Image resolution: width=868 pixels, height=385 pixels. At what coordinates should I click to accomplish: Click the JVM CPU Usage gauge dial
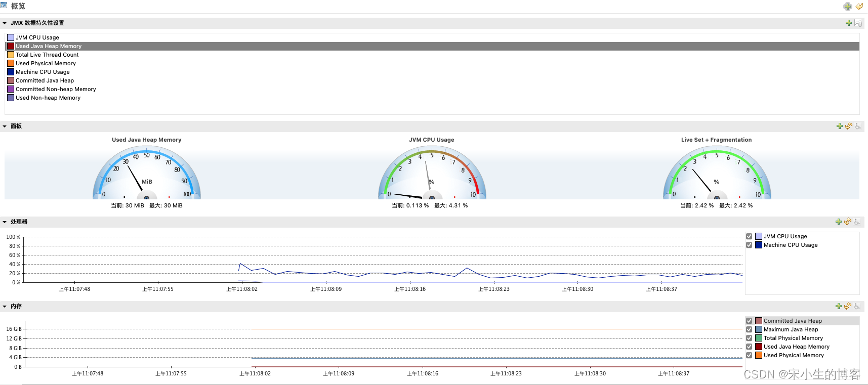coord(432,173)
